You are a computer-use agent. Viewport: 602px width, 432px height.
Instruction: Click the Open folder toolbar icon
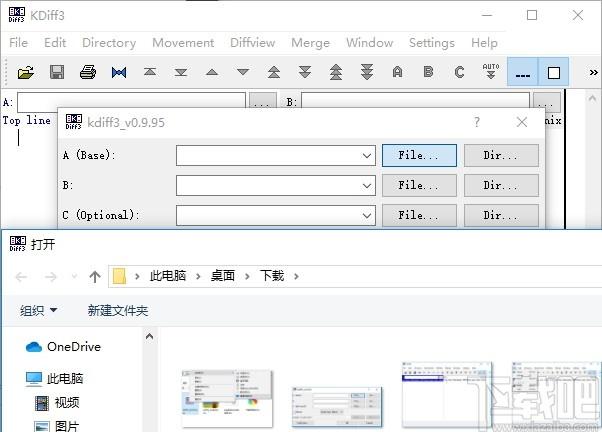click(26, 72)
